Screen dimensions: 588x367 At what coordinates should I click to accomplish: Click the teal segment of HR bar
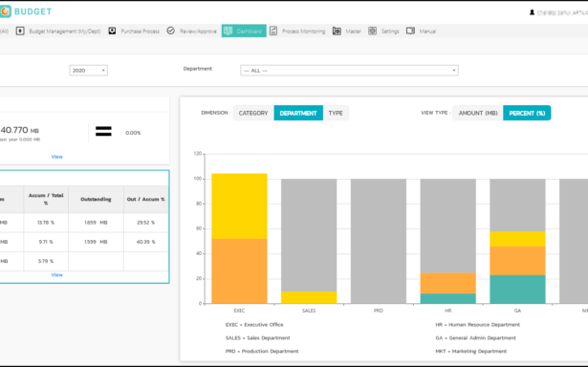(447, 298)
